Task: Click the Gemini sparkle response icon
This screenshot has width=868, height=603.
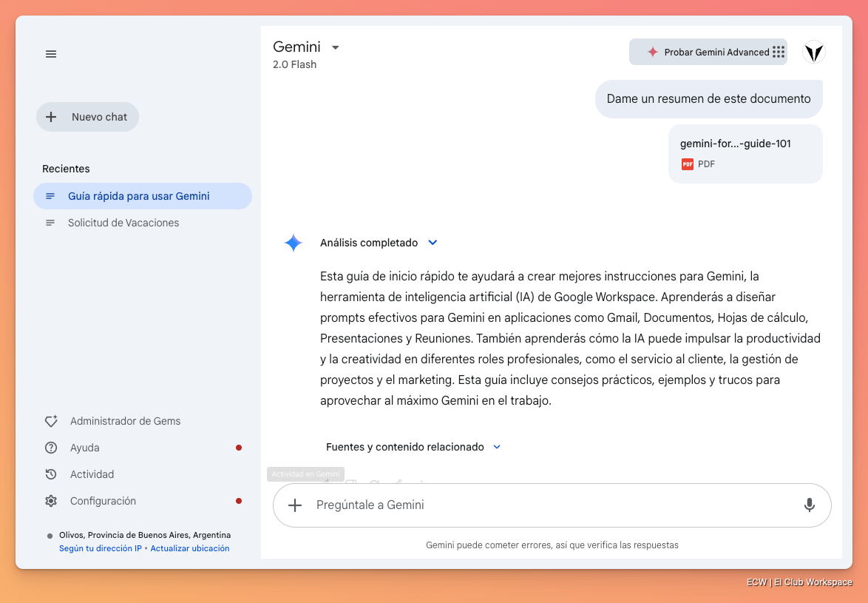Action: point(294,243)
